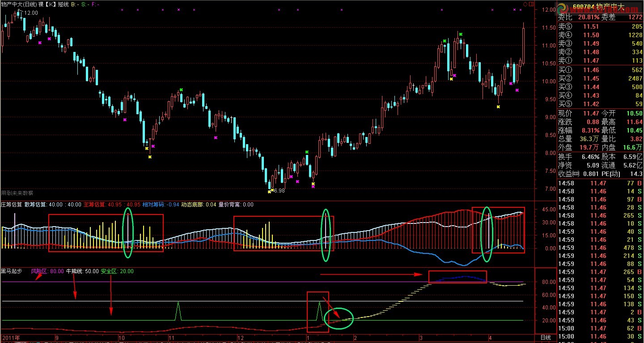Click the 相对筹码: -0.94 legend text
Screen dimensions: 644x343
point(161,205)
